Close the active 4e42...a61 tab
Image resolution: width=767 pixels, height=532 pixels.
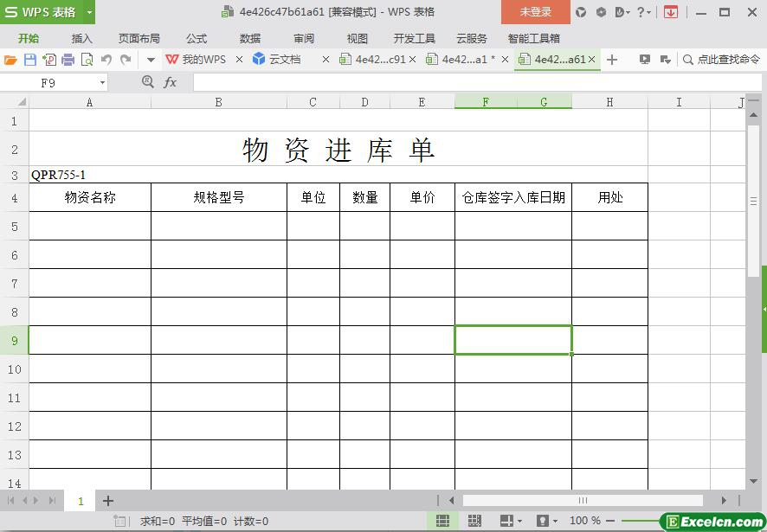[591, 60]
